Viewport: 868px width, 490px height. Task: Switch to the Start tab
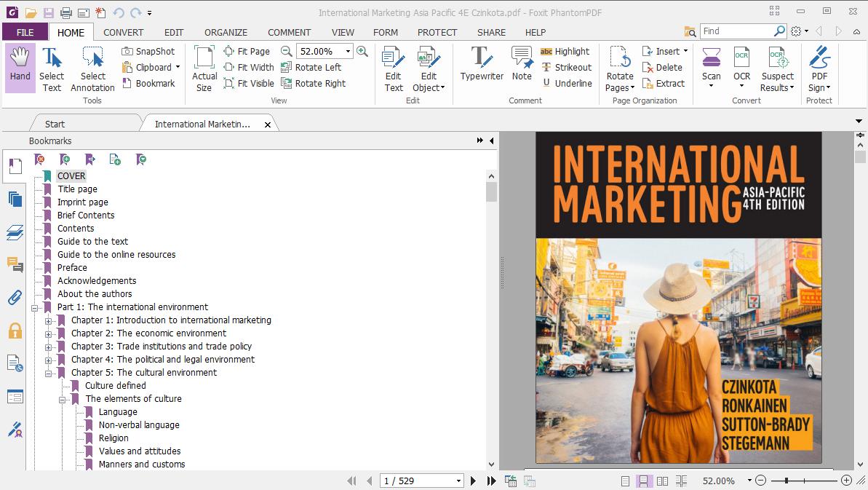point(55,125)
